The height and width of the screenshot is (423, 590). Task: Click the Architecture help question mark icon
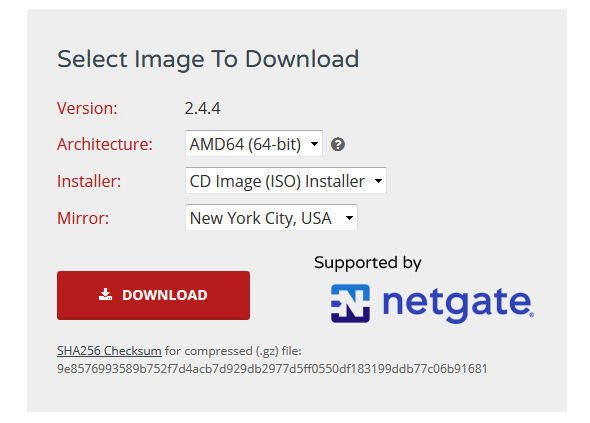coord(338,144)
